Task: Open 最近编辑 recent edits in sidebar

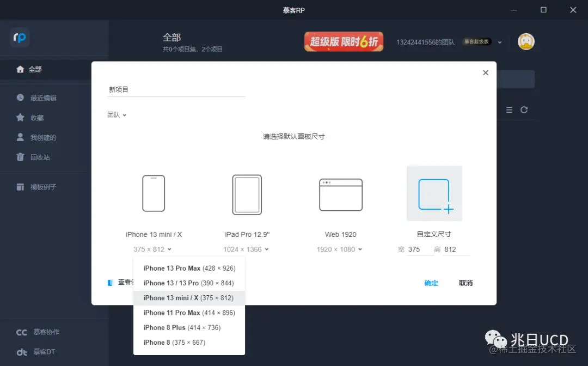Action: [x=36, y=98]
